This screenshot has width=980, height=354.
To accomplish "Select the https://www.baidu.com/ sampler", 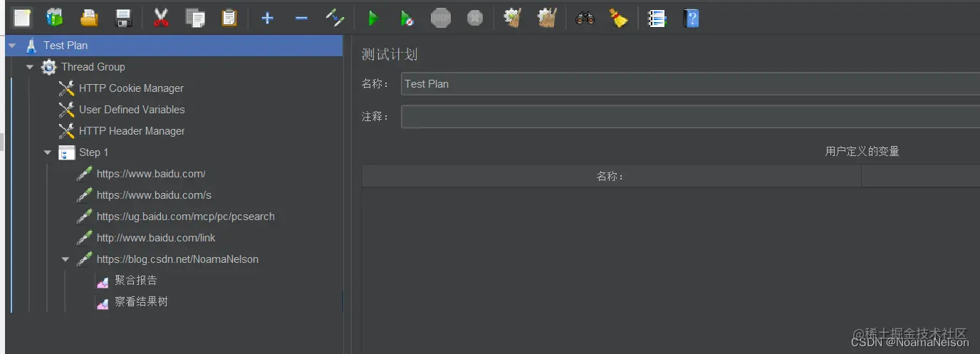I will pyautogui.click(x=151, y=174).
